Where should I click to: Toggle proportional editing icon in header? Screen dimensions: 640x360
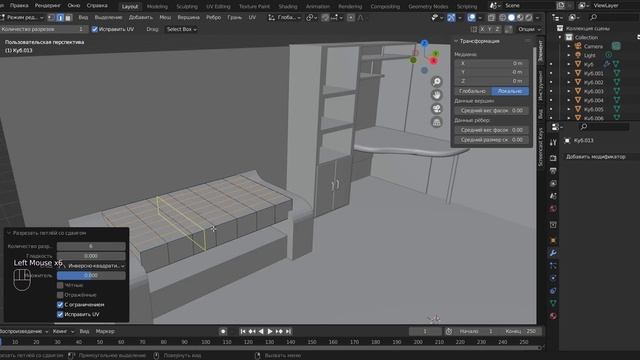351,18
